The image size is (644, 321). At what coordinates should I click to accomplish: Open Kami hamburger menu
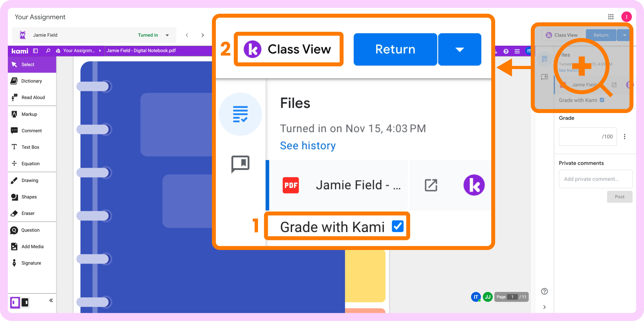(x=517, y=51)
